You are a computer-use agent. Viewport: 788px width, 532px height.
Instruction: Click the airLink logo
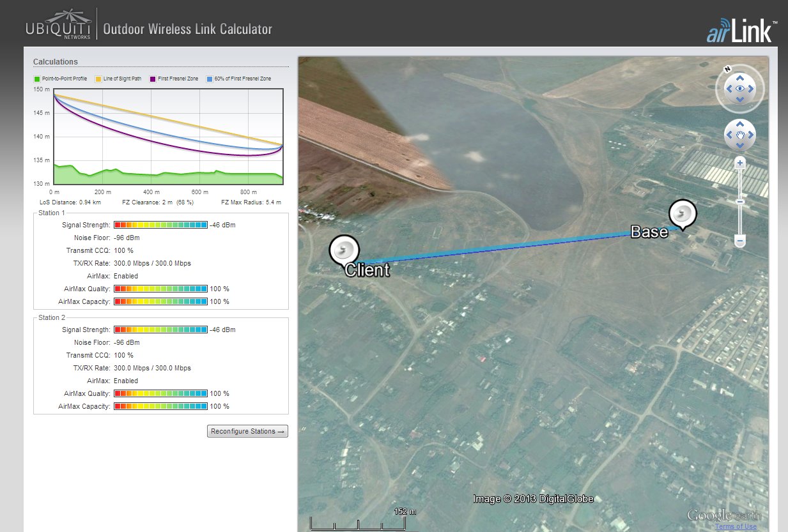pyautogui.click(x=741, y=31)
